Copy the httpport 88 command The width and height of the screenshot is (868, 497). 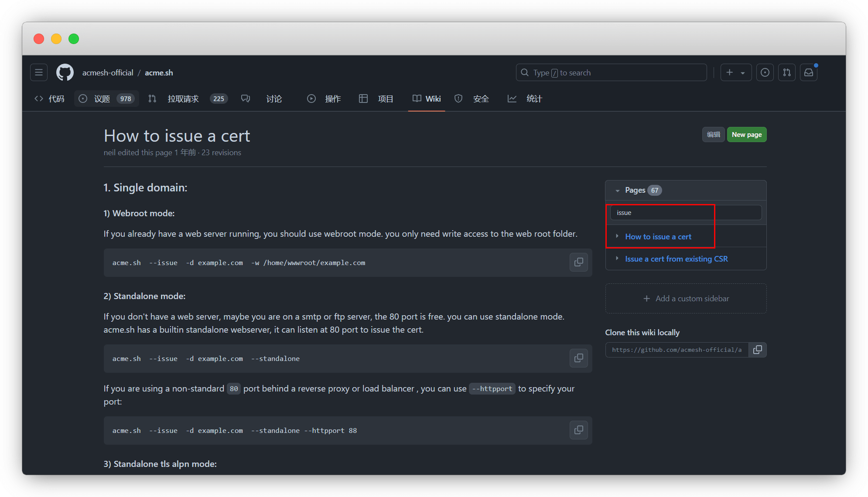578,430
